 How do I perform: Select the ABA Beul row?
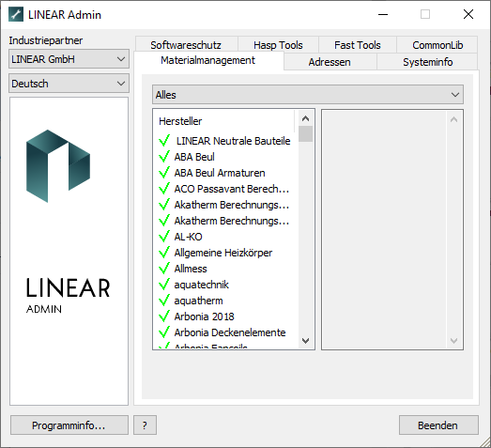(194, 157)
